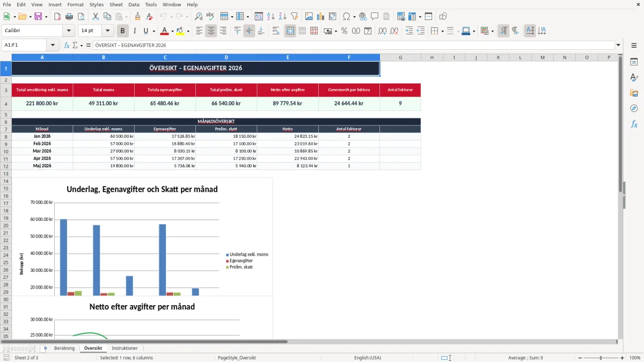
Task: Select the Sort Ascending icon
Action: point(270,17)
